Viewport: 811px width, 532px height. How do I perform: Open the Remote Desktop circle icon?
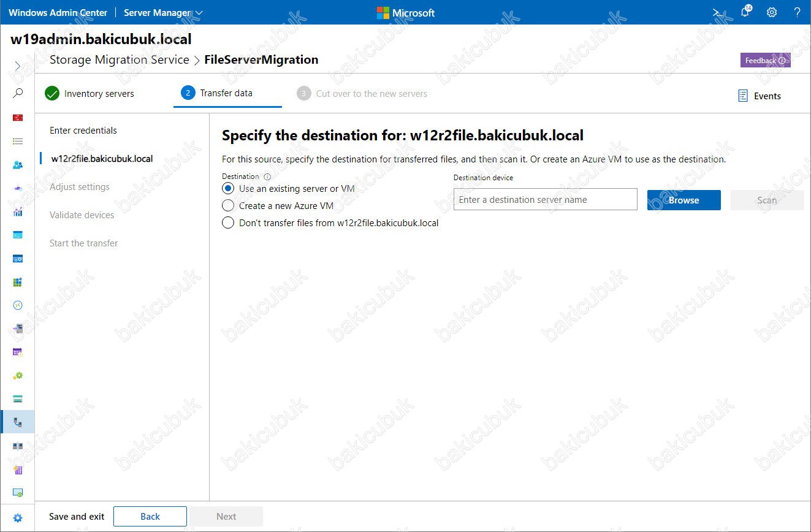coord(18,305)
